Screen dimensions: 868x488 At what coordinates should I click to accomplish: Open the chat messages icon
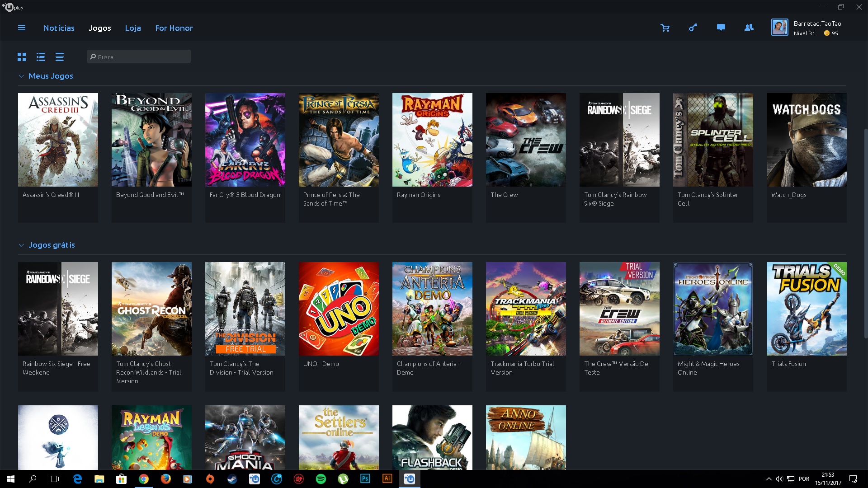pyautogui.click(x=721, y=28)
